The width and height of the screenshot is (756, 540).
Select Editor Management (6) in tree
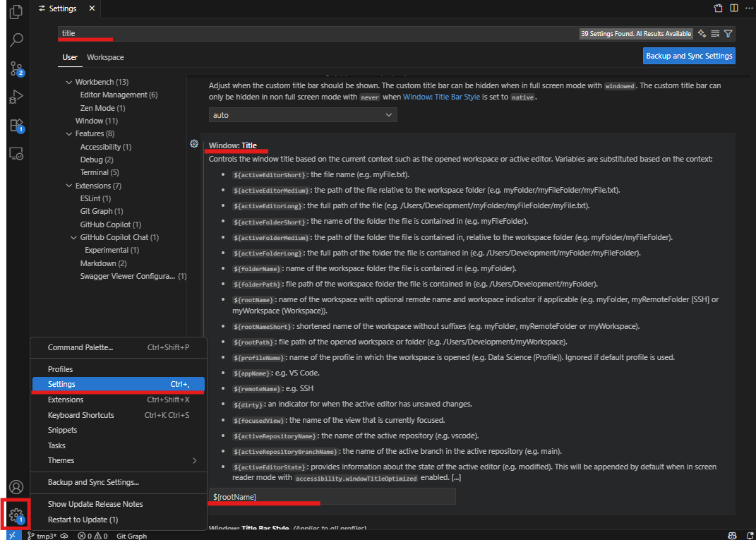119,95
